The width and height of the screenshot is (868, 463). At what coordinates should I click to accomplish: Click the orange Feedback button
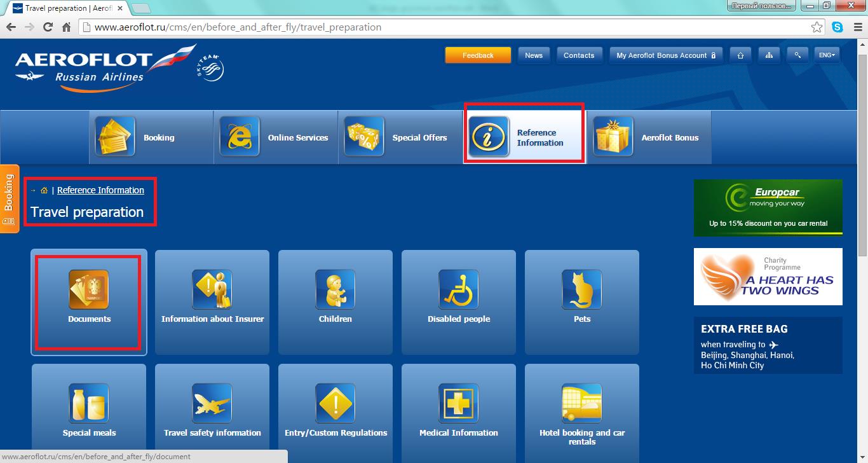pos(478,55)
